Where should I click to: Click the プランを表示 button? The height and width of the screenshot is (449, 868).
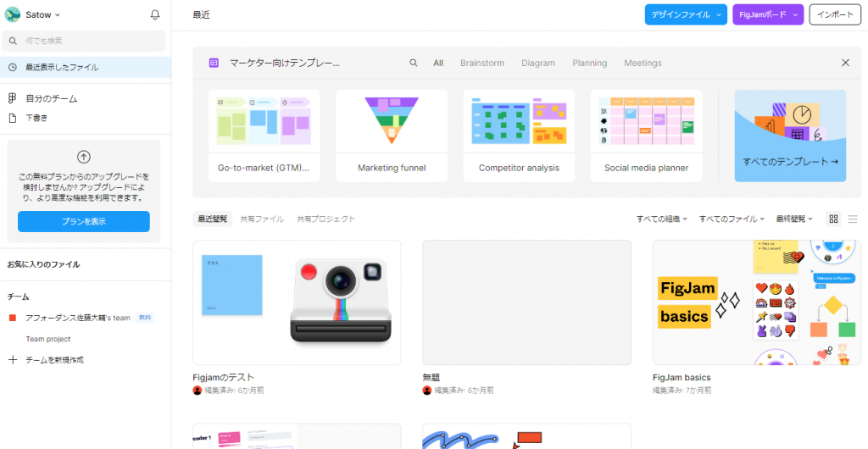(84, 221)
